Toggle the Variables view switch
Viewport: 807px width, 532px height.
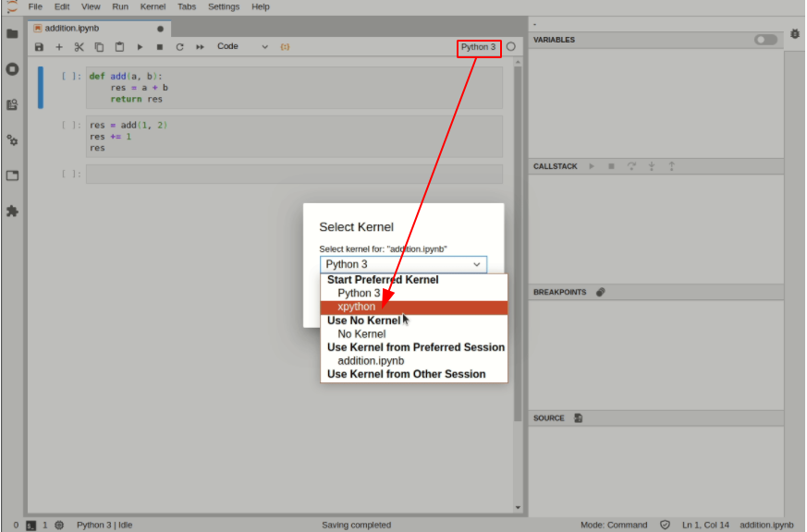click(x=765, y=40)
